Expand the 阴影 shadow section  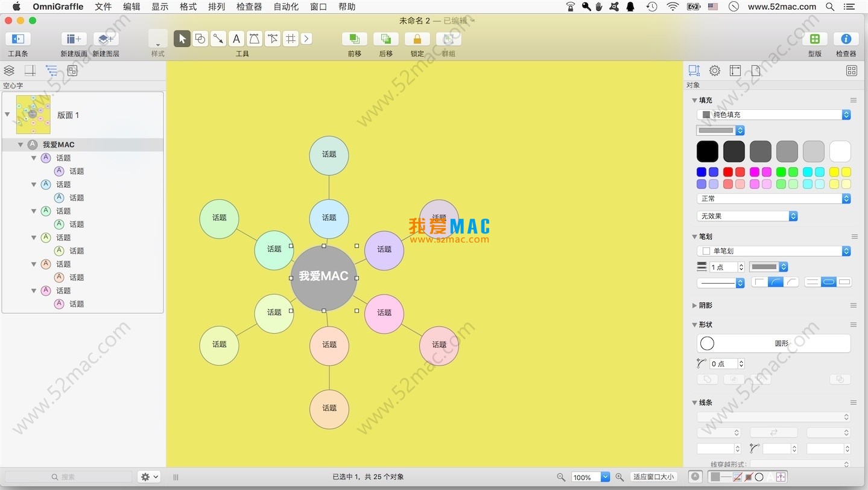click(x=694, y=305)
